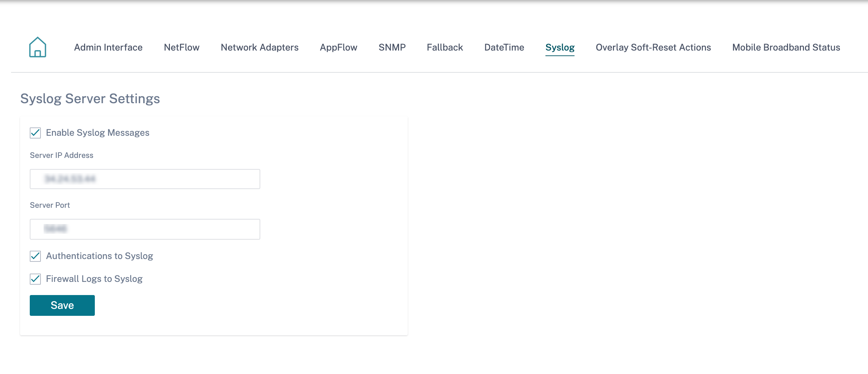Image resolution: width=868 pixels, height=374 pixels.
Task: Select the AppFlow tab
Action: pyautogui.click(x=338, y=47)
